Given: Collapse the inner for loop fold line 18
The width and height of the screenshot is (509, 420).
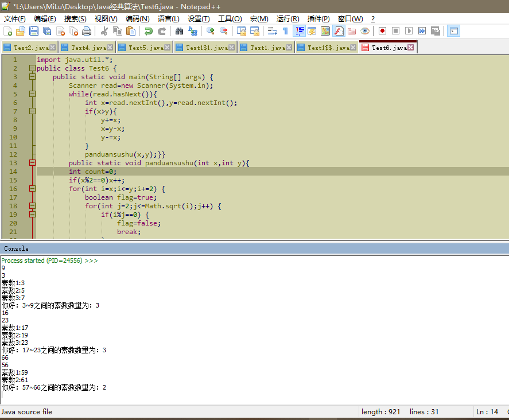Looking at the screenshot, I should tap(32, 206).
